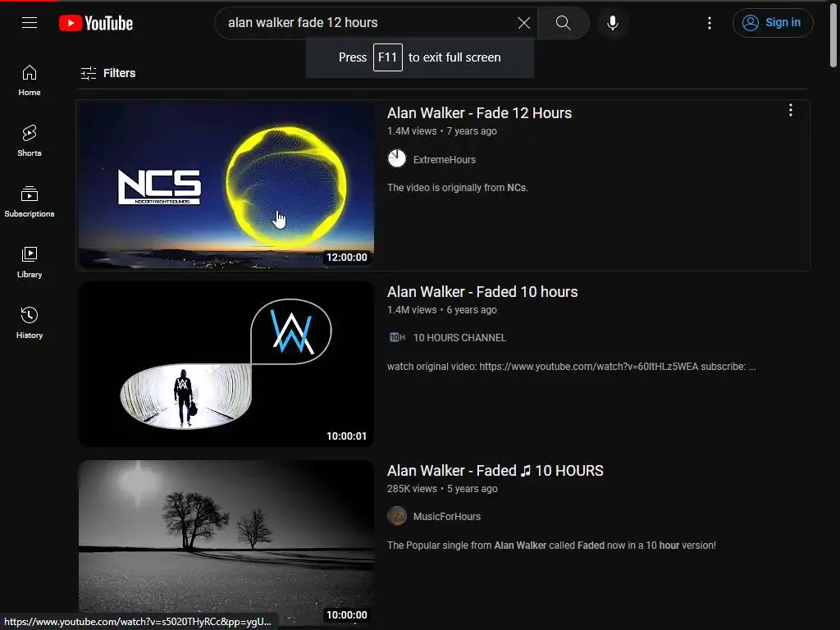Start voice search with microphone icon
The width and height of the screenshot is (840, 630).
click(x=613, y=23)
